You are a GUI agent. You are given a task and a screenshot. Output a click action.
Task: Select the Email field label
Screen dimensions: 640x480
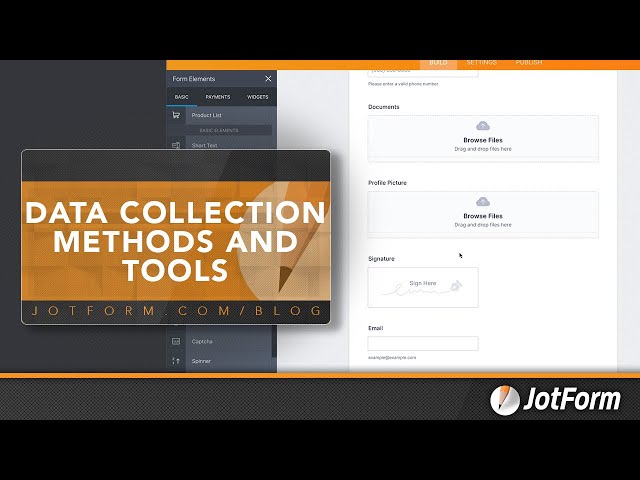point(376,328)
